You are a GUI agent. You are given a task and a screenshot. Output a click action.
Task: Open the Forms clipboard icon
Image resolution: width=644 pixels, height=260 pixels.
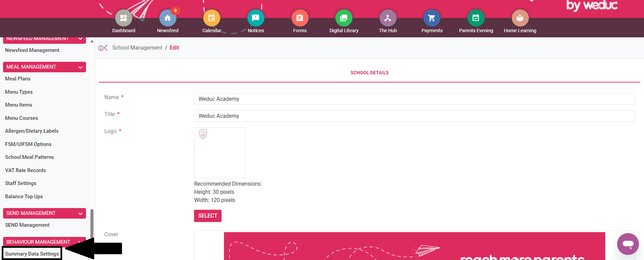point(300,18)
